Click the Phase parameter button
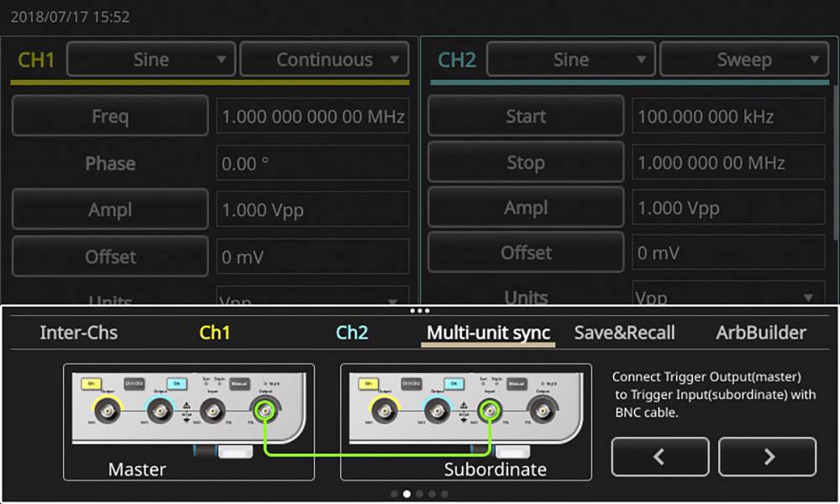The image size is (840, 504). click(x=109, y=163)
